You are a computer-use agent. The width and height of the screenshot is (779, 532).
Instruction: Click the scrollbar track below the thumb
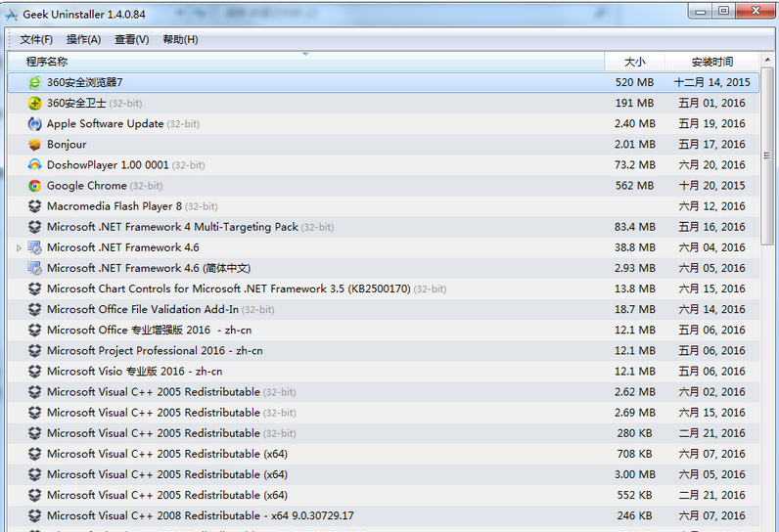pos(767,387)
